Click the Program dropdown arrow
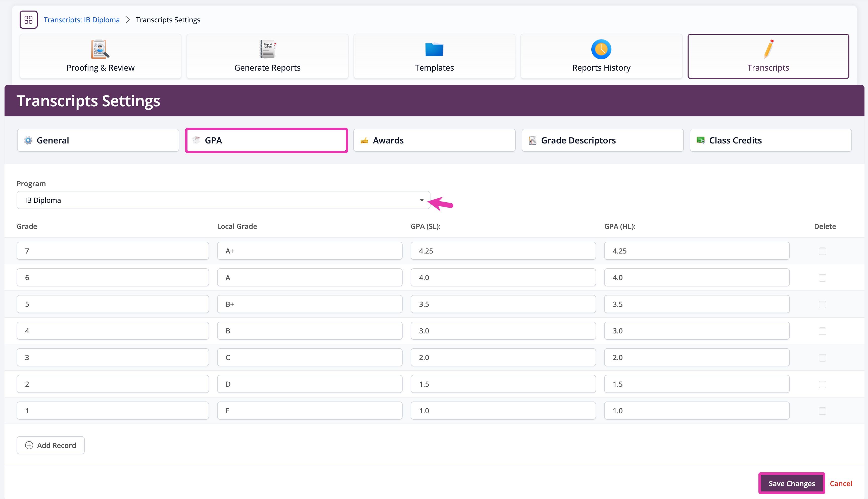The image size is (868, 499). [422, 200]
